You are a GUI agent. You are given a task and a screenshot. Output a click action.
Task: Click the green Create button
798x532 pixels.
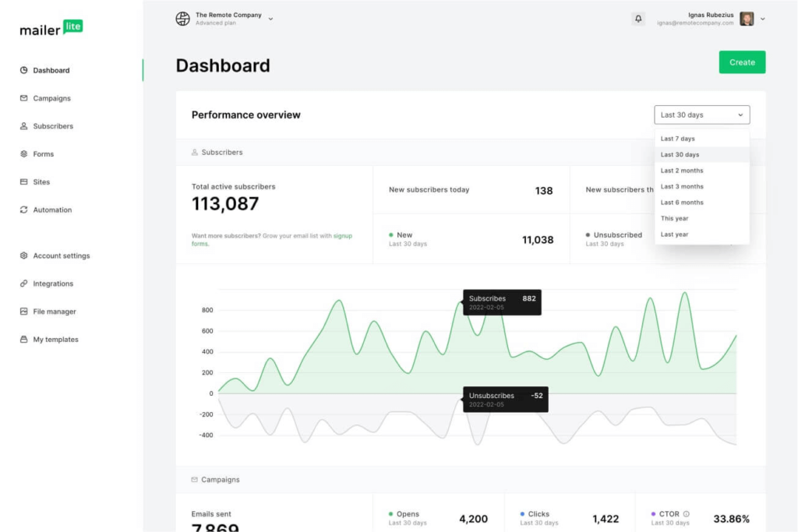(741, 62)
